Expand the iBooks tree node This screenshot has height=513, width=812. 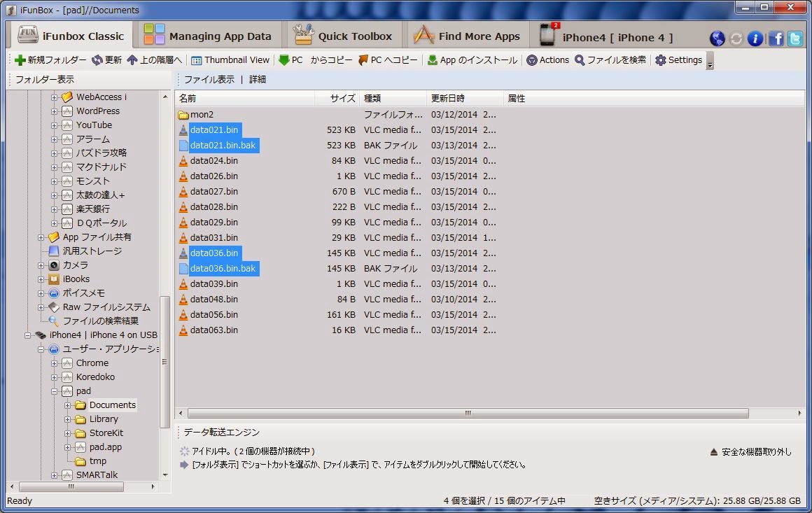pos(41,279)
